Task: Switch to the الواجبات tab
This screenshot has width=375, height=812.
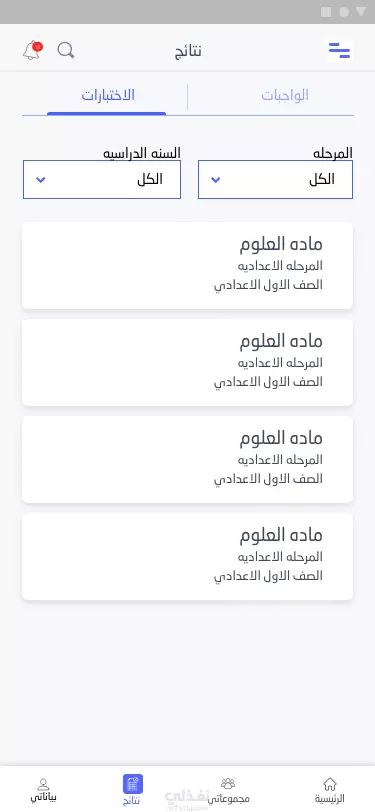Action: tap(285, 96)
